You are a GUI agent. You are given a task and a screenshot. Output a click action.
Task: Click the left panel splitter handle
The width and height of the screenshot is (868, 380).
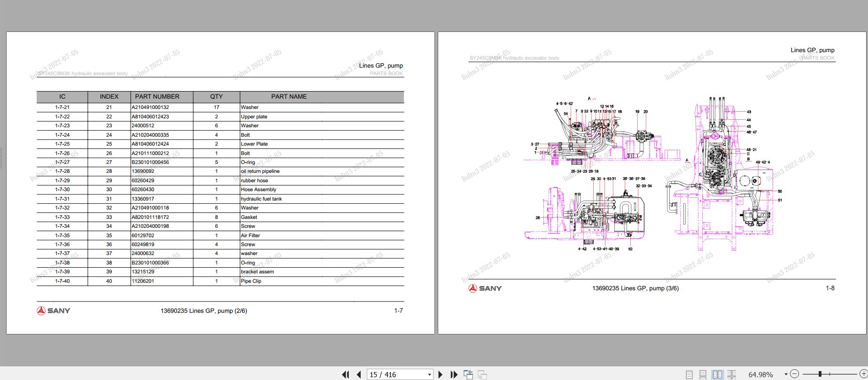click(x=1, y=158)
